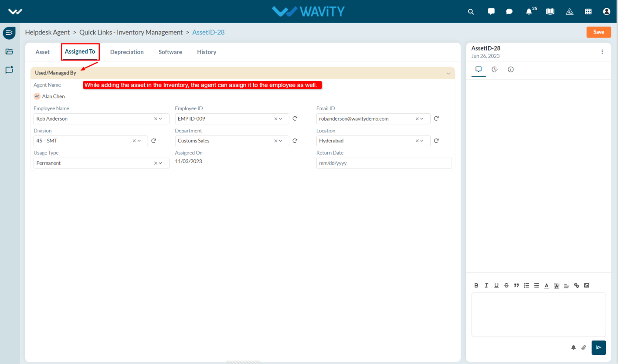Viewport: 618px width, 364px height.
Task: Refresh the Division field
Action: click(x=153, y=141)
